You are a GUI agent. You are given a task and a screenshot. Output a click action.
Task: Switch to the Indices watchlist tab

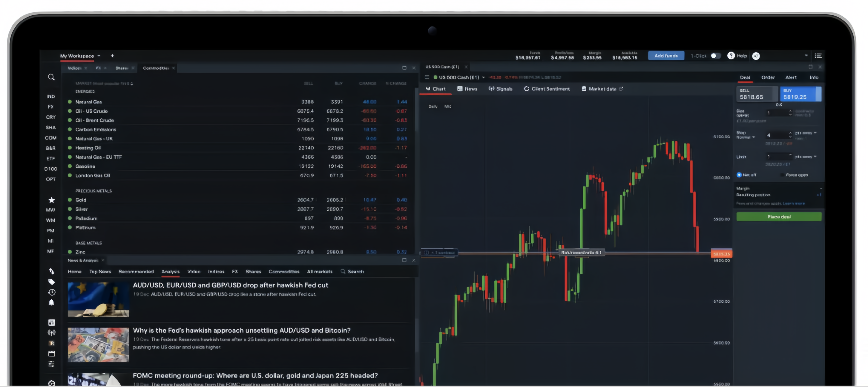(x=75, y=68)
